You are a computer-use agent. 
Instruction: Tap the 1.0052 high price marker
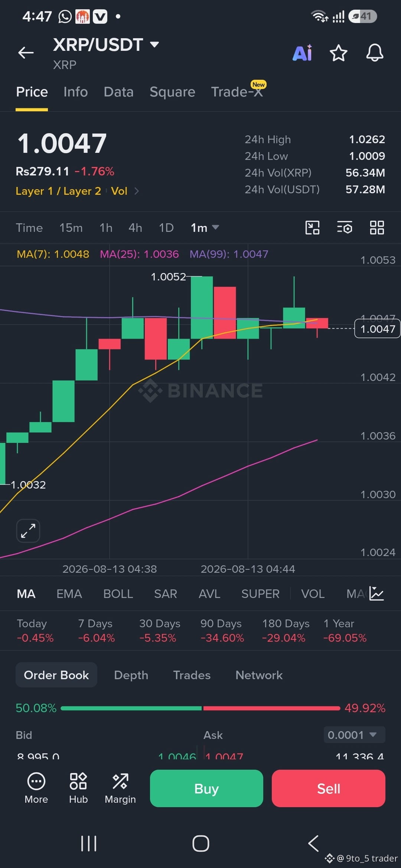[168, 277]
